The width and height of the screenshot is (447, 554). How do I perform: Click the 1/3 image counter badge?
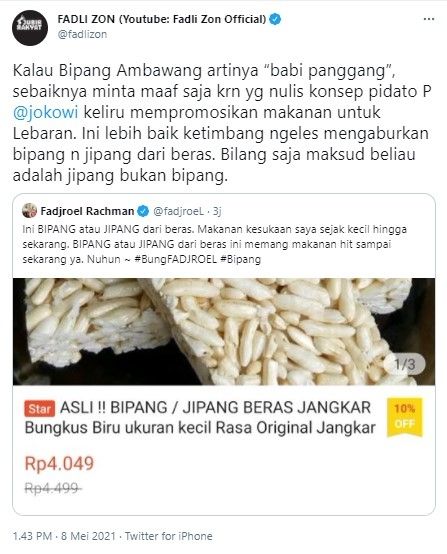(x=404, y=364)
